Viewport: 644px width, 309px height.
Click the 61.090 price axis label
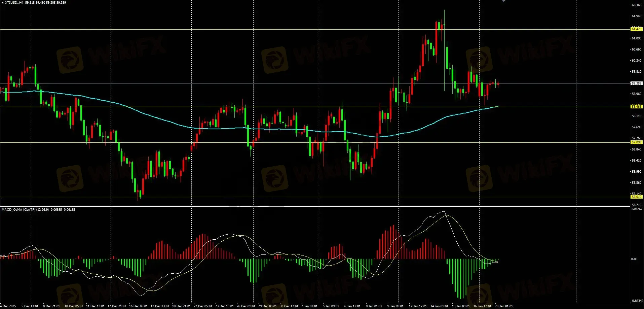637,38
